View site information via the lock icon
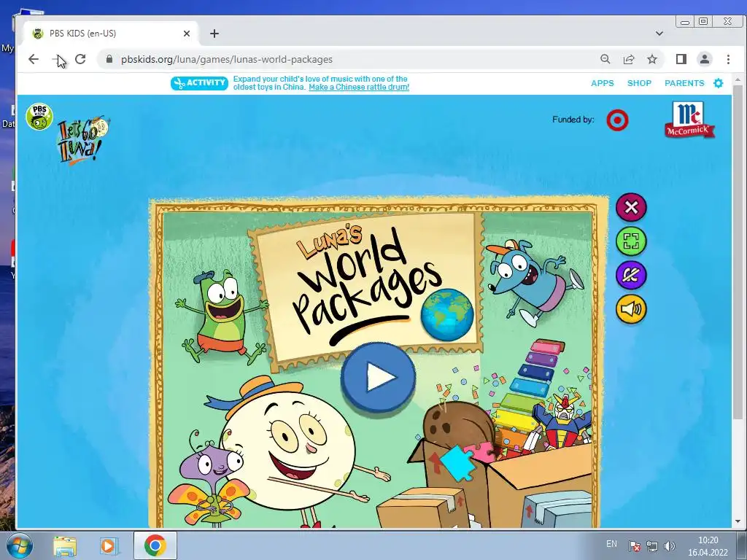747x560 pixels. tap(109, 59)
